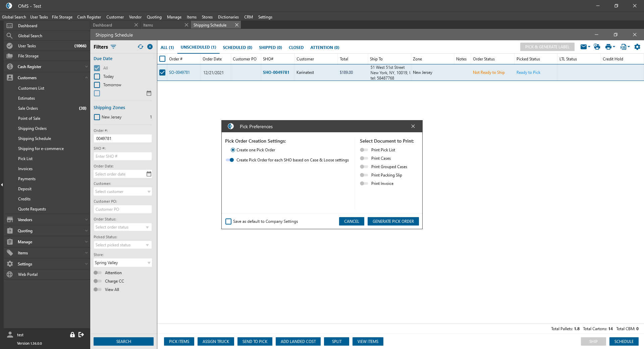Expand the Vendors section in sidebar
The width and height of the screenshot is (644, 349).
click(47, 220)
